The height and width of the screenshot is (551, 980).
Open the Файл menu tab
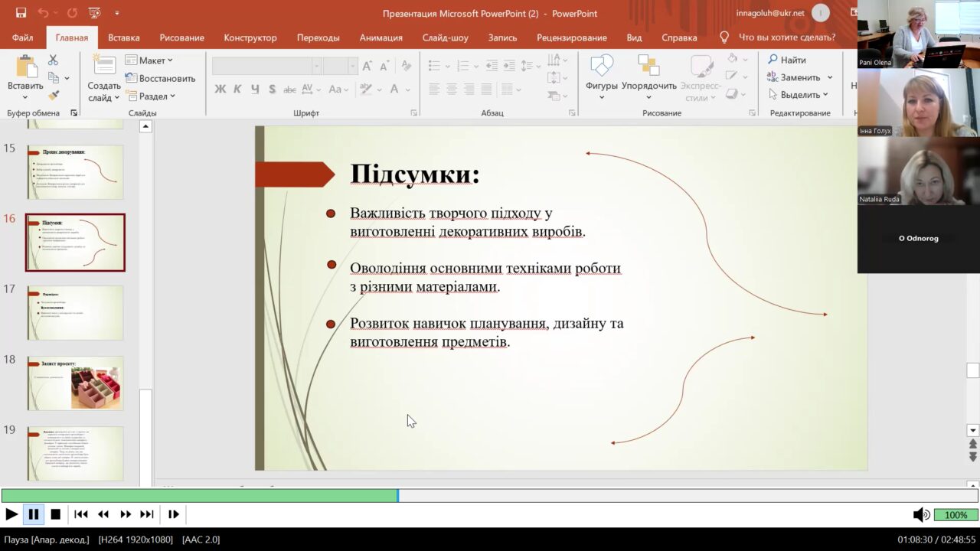[x=22, y=37]
